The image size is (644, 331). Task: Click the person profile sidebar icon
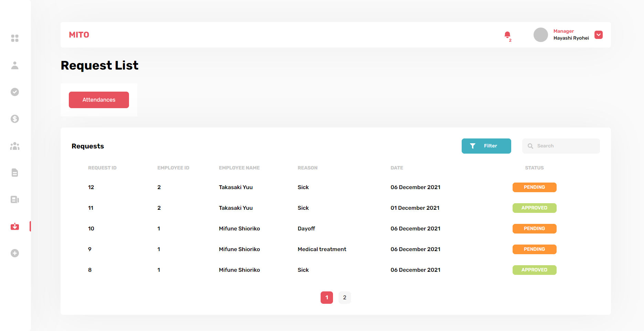pyautogui.click(x=15, y=65)
